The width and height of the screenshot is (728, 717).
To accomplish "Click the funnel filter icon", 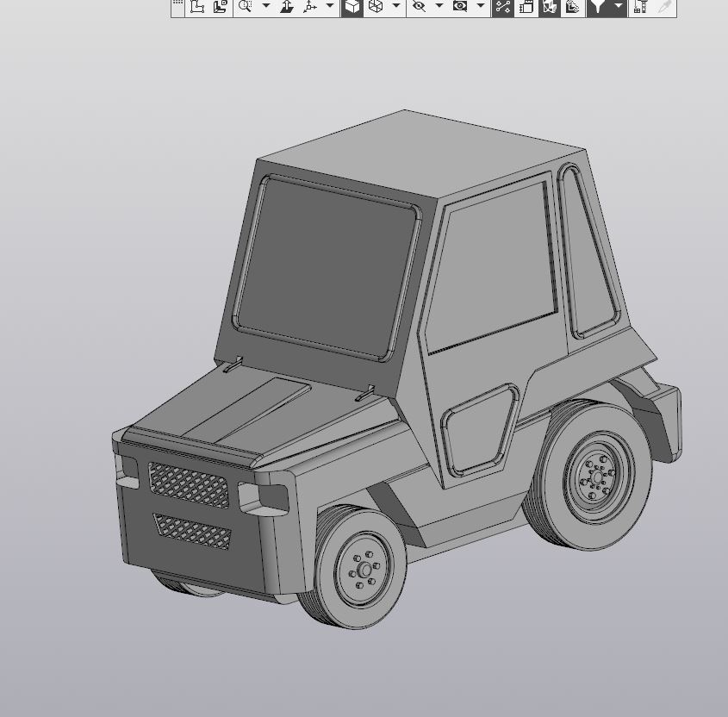I will click(598, 7).
